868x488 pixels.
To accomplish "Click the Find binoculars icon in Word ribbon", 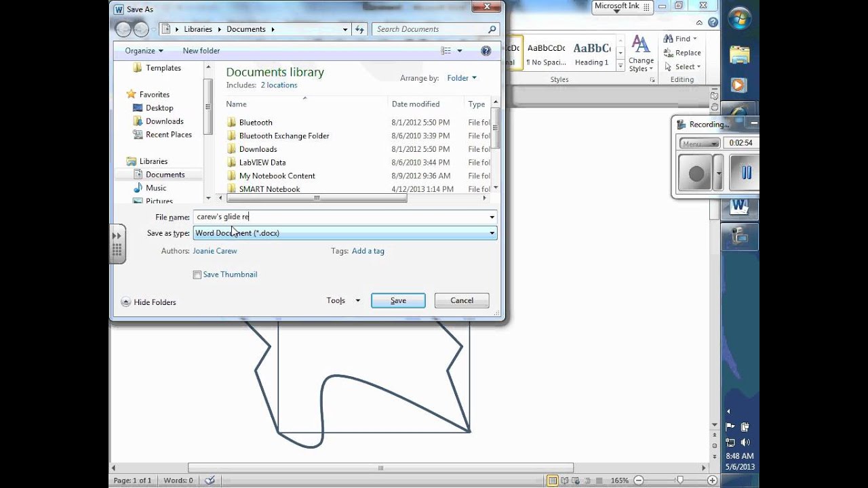I will pyautogui.click(x=668, y=39).
